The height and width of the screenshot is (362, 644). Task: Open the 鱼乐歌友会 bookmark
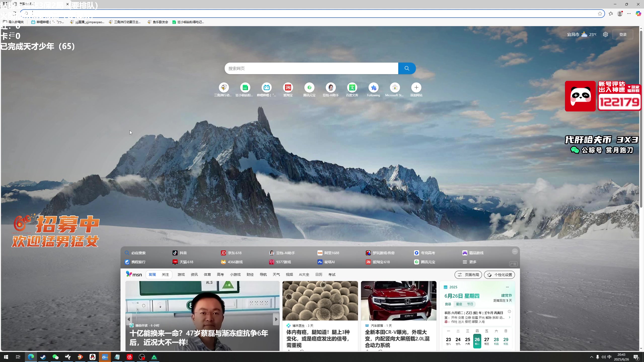click(158, 22)
